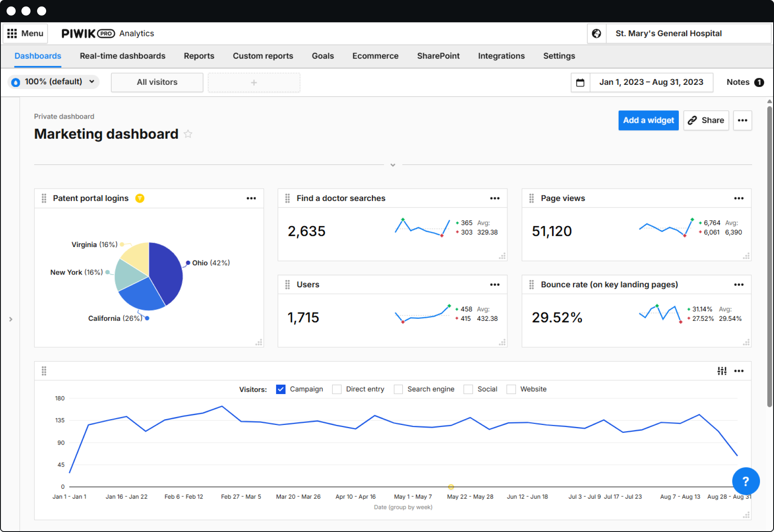774x532 pixels.
Task: Open the 100% (default) sampling dropdown
Action: click(54, 82)
